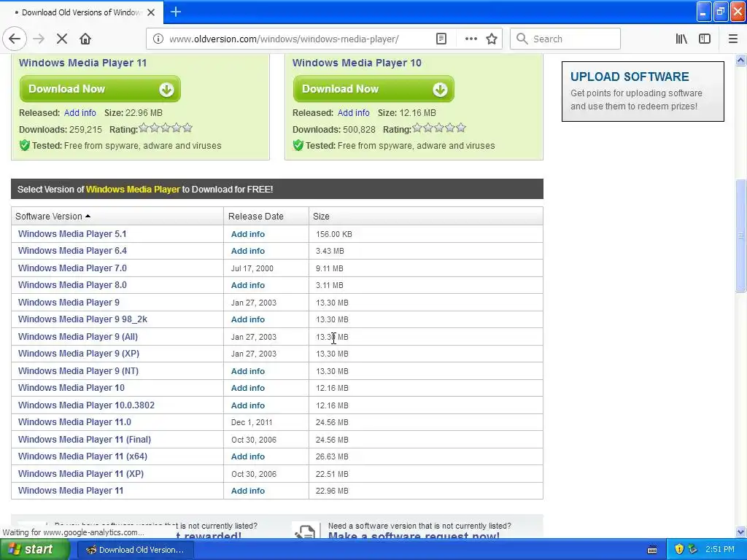Open Windows Media Player 11 (x64) link
The image size is (747, 560).
pos(82,456)
